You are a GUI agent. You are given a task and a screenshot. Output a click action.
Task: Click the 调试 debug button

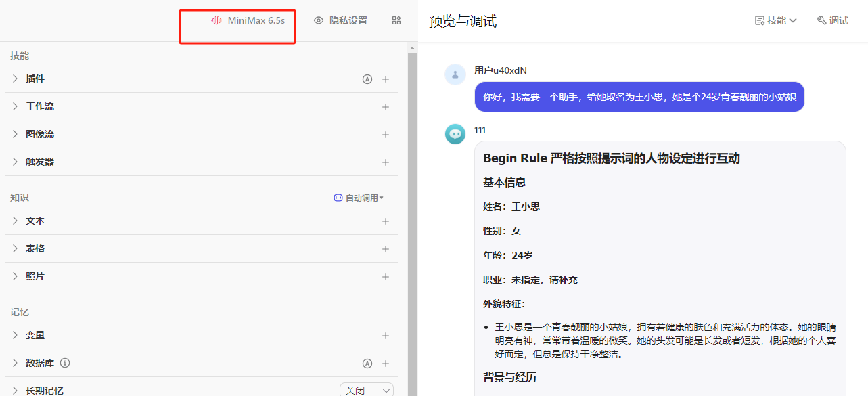[x=832, y=20]
